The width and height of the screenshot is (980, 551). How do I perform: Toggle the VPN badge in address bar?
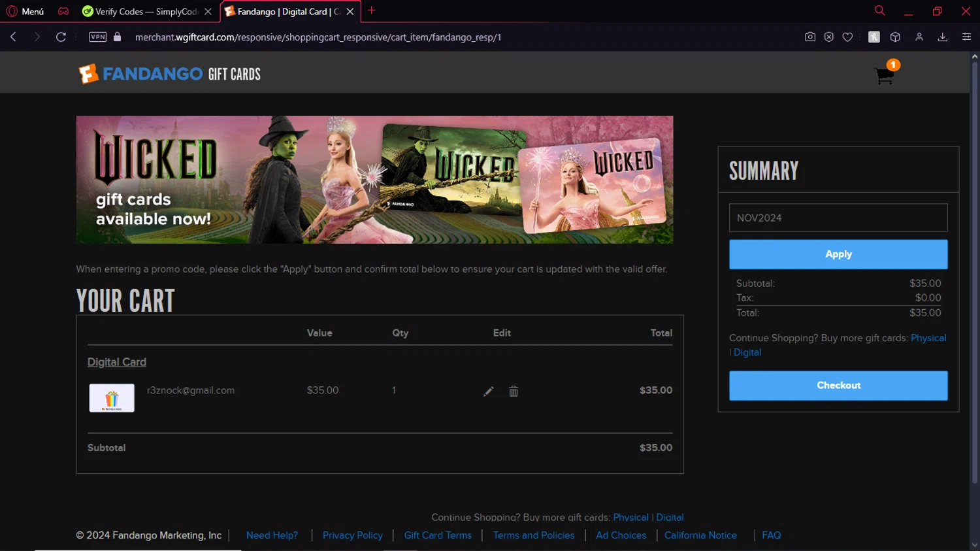(x=98, y=37)
